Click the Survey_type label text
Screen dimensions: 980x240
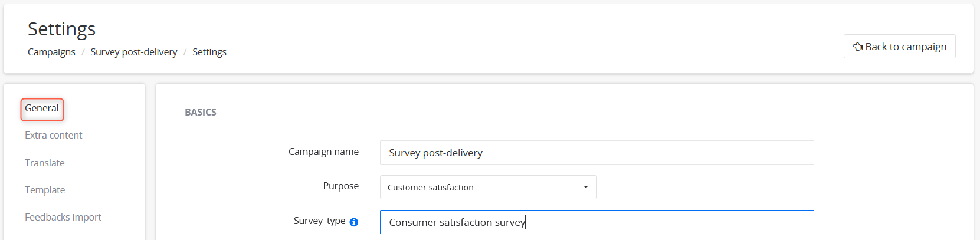[319, 221]
